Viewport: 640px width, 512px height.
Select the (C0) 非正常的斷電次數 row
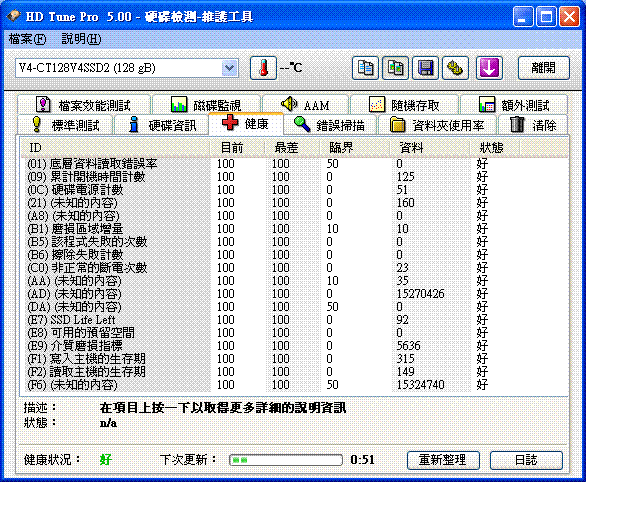(x=294, y=268)
